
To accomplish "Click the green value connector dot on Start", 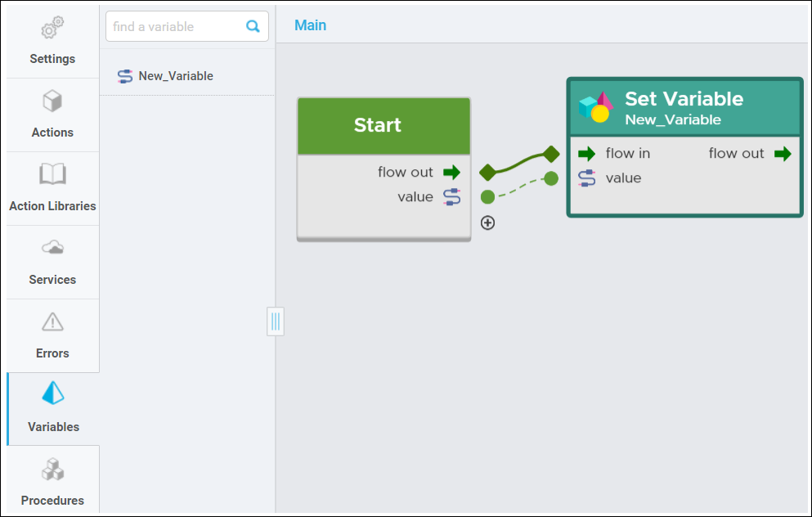I will click(487, 197).
